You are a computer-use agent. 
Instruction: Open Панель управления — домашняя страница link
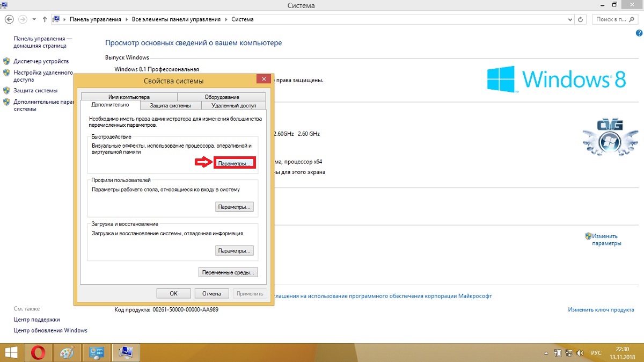(x=42, y=42)
